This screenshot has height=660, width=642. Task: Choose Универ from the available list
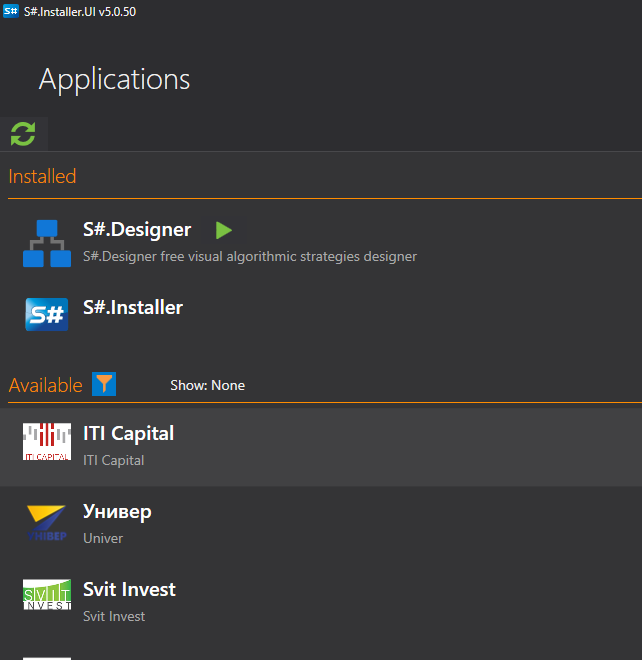tap(117, 512)
